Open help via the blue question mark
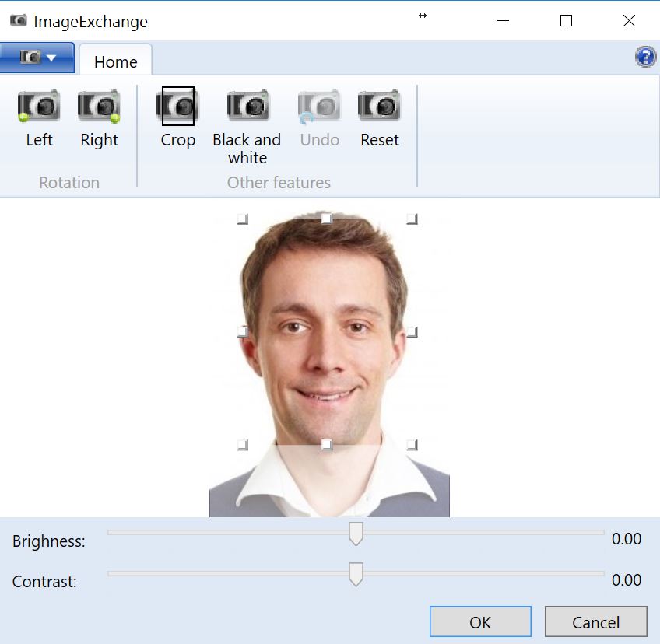660x644 pixels. coord(645,57)
